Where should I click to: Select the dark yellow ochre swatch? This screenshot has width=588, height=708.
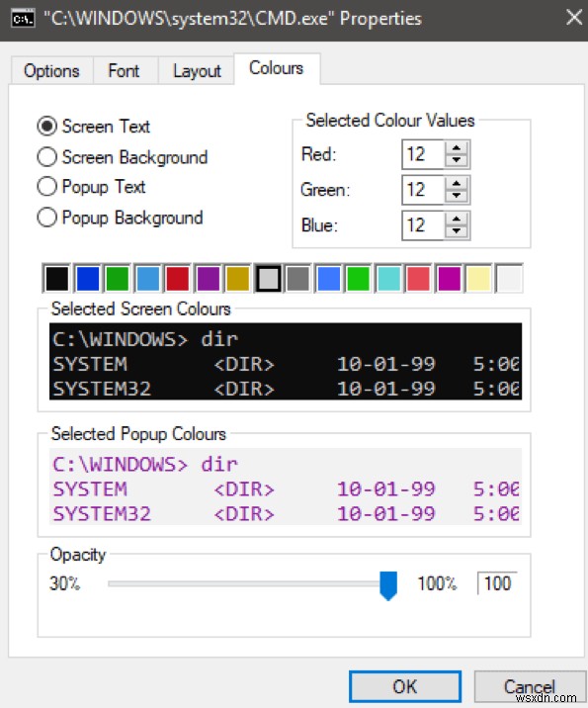[238, 278]
